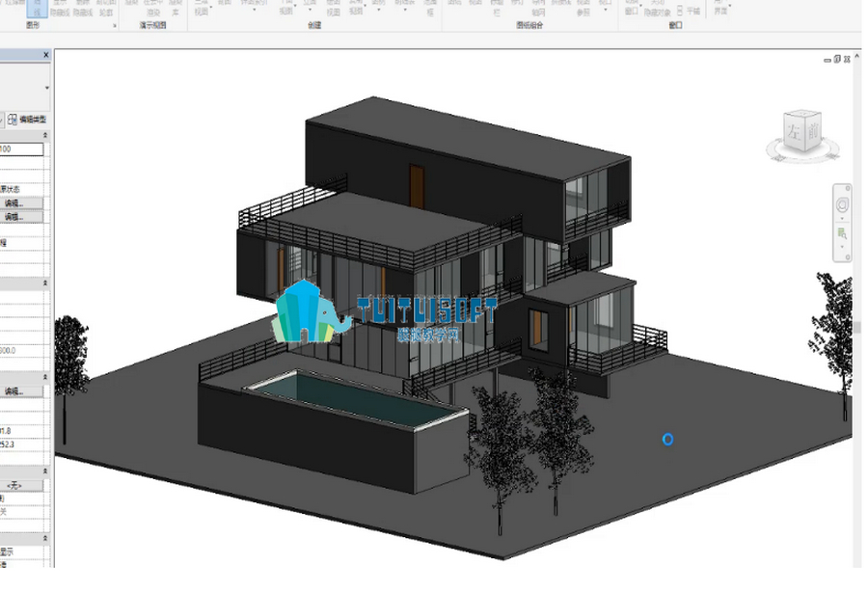Activate the zoom region tool in navigation bar
Viewport: 868px width, 592px height.
842,233
